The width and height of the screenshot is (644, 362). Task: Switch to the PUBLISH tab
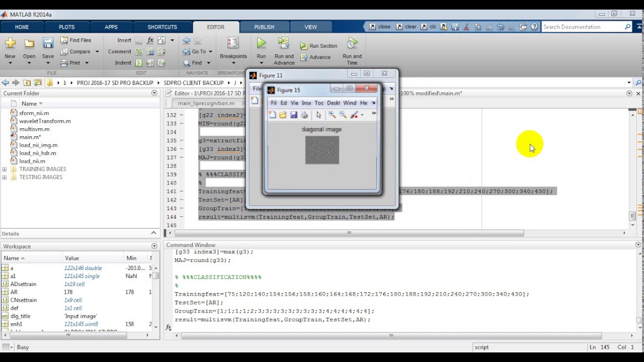tap(264, 27)
